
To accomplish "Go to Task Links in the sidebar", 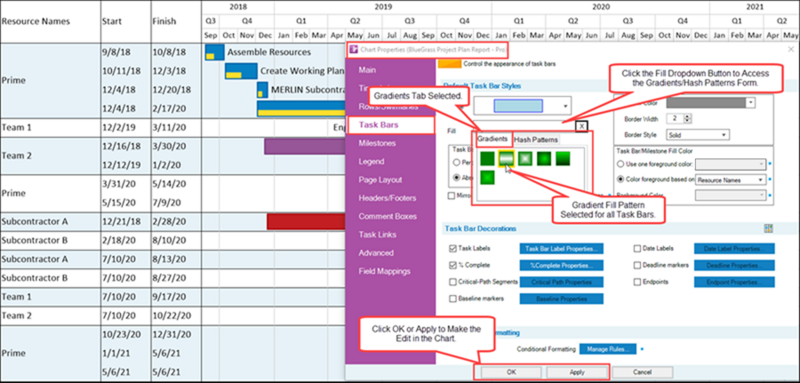I will point(377,235).
